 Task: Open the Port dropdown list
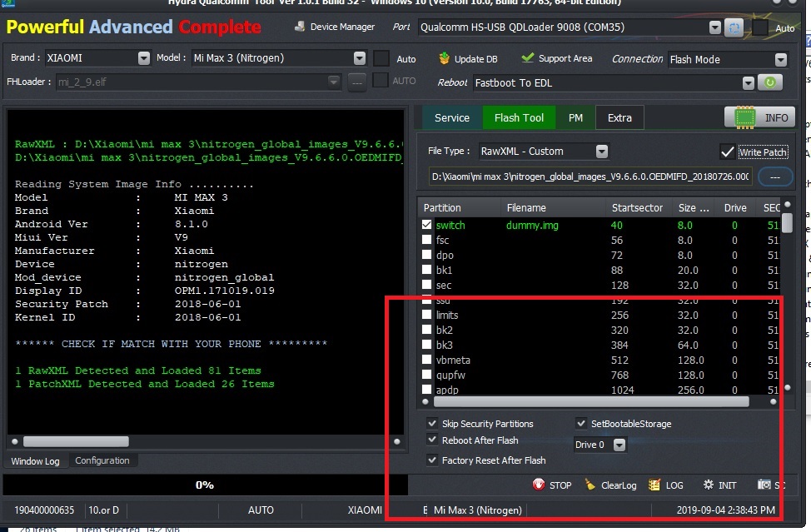(714, 27)
